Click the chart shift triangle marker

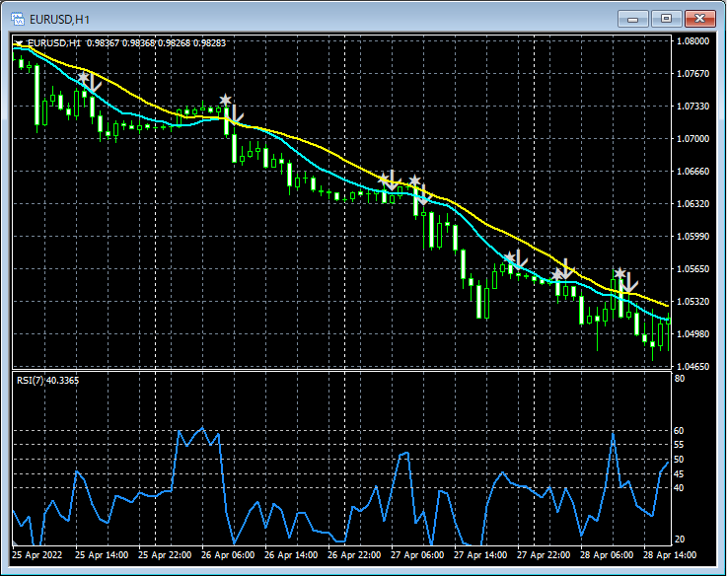[x=19, y=42]
